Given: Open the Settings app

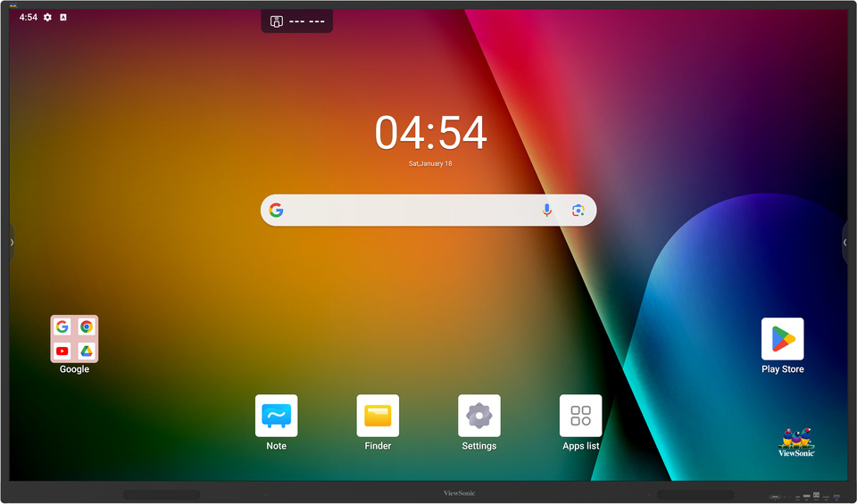Looking at the screenshot, I should pyautogui.click(x=479, y=416).
